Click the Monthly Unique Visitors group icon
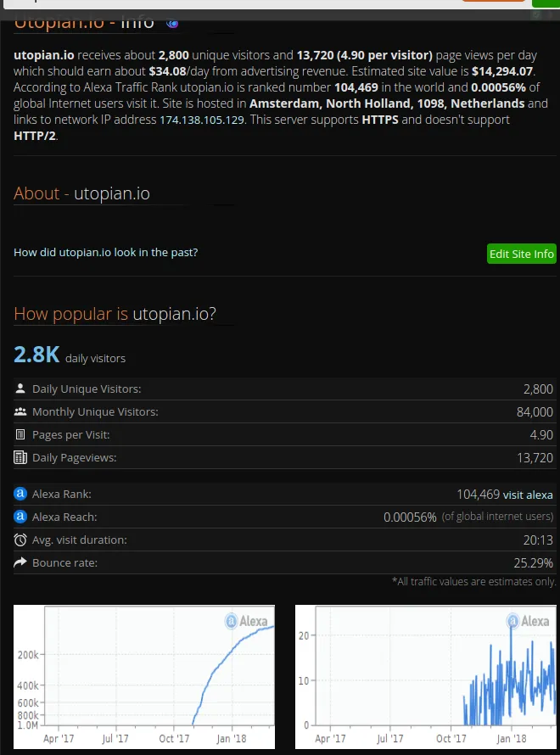The width and height of the screenshot is (560, 755). point(20,411)
